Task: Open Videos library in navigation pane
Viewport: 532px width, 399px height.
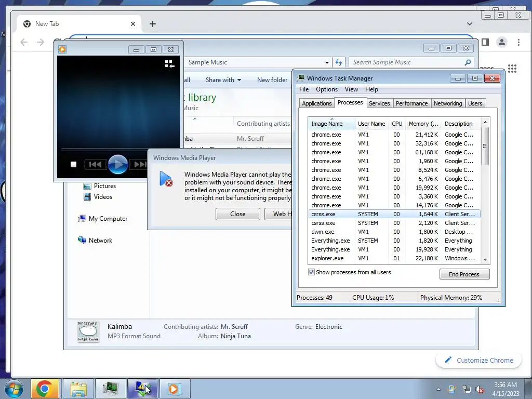Action: click(98, 197)
